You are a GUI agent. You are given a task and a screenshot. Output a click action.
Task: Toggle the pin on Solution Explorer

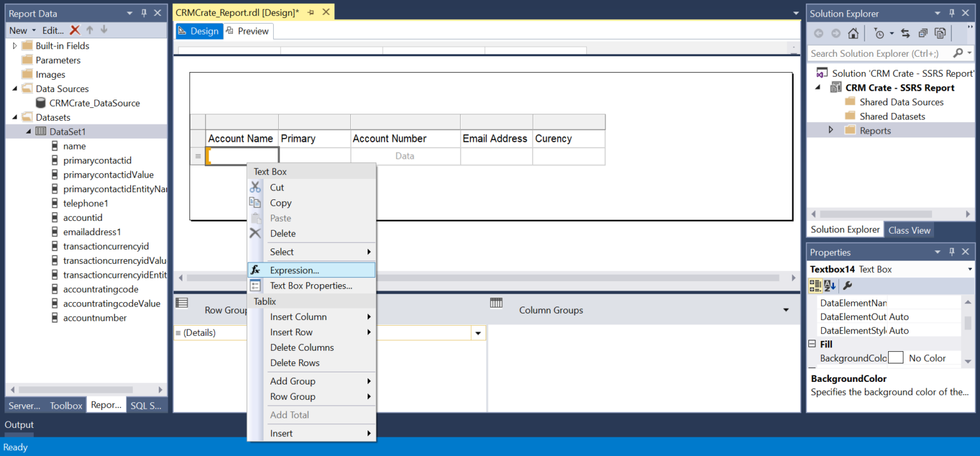(x=951, y=13)
